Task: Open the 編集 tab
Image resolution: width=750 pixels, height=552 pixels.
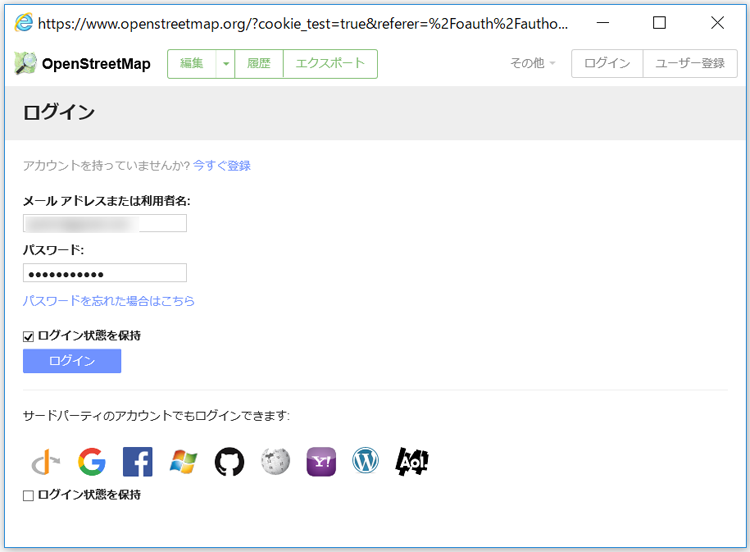Action: pyautogui.click(x=192, y=64)
